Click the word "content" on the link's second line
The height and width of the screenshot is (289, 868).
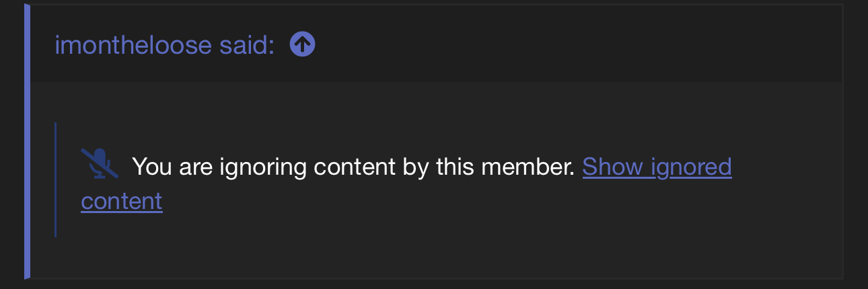(x=122, y=202)
